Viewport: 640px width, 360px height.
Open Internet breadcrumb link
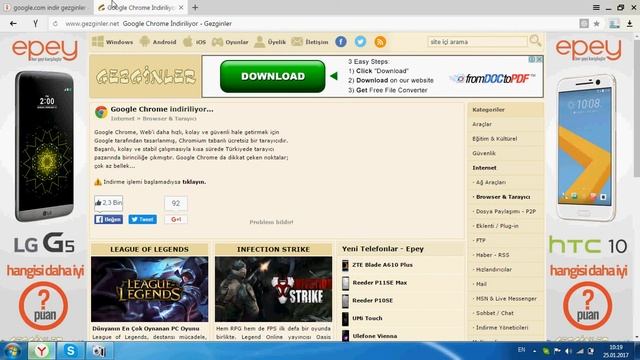click(x=122, y=118)
